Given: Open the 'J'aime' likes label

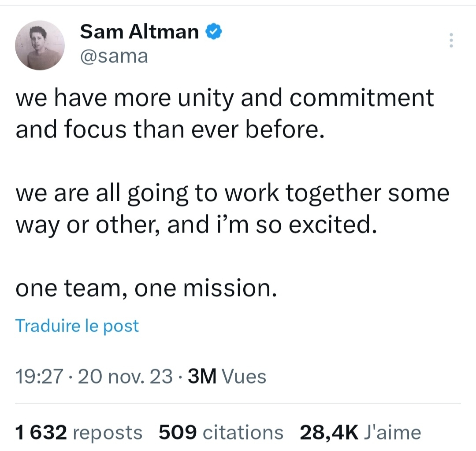Looking at the screenshot, I should coord(393,433).
